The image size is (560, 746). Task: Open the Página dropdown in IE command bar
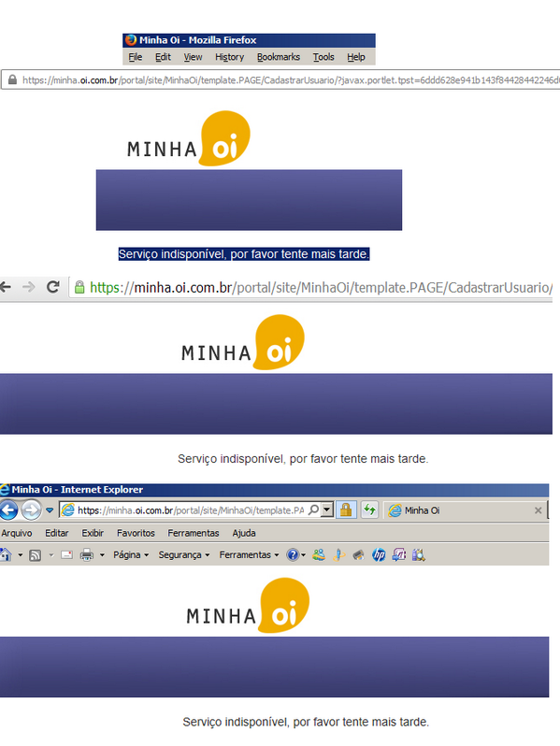click(x=131, y=554)
